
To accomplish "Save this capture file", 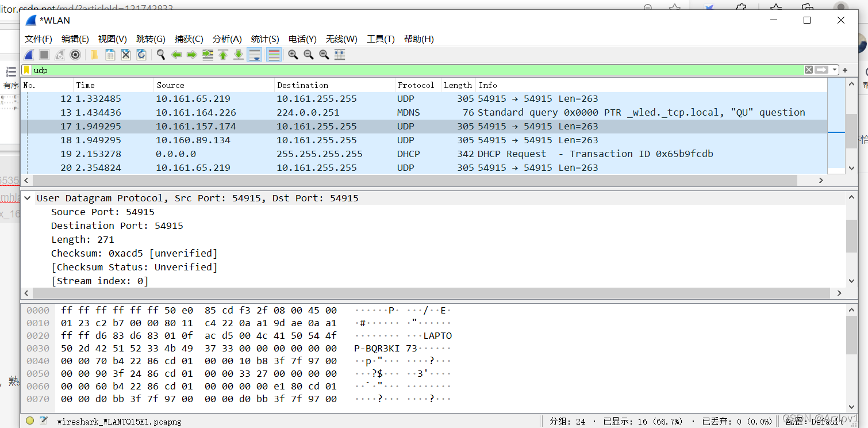I will click(x=110, y=55).
